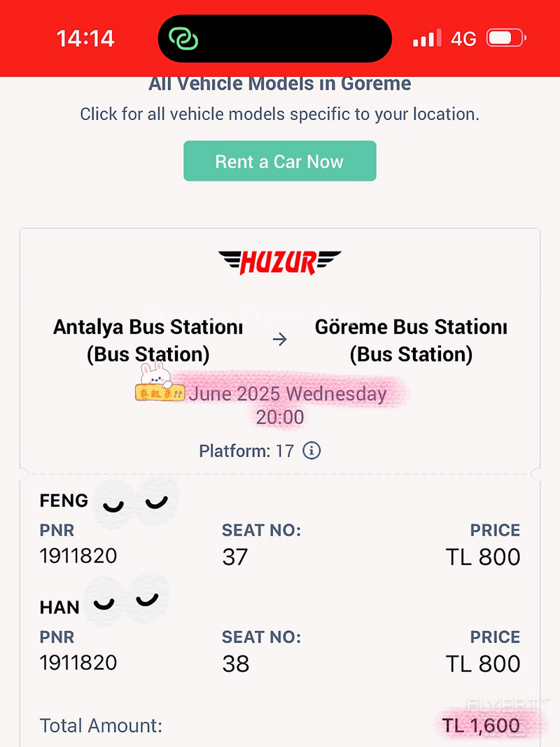Tap the HUZUR bus company logo
Viewport: 560px width, 747px height.
(x=279, y=263)
